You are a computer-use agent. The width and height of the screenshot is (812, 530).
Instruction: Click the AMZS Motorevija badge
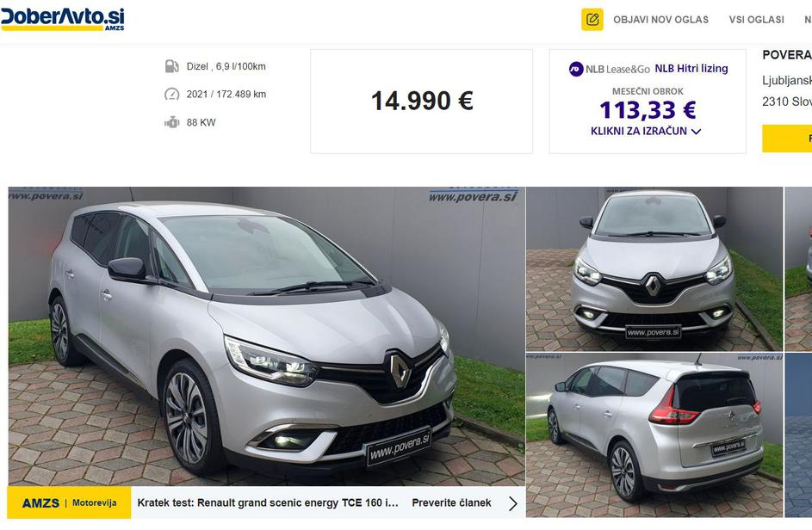pos(70,502)
